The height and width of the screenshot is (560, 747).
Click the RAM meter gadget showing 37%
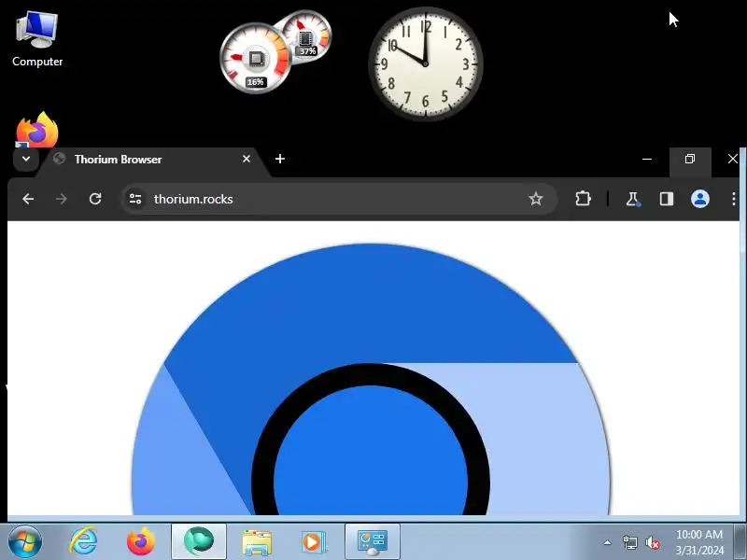click(x=308, y=35)
